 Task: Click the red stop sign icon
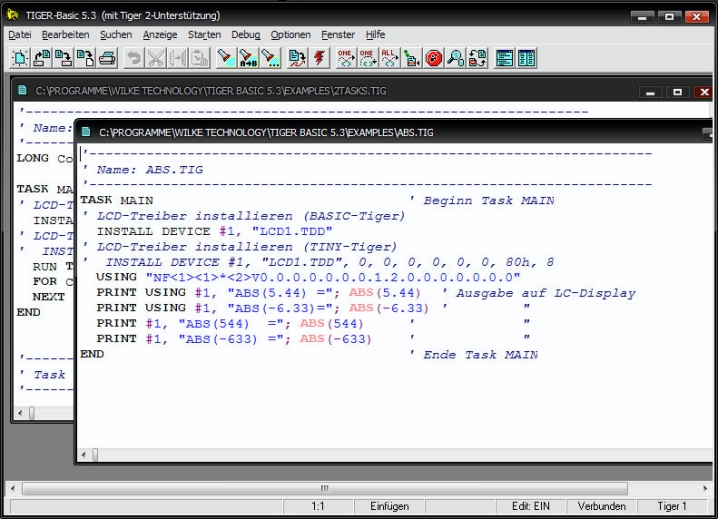[433, 58]
